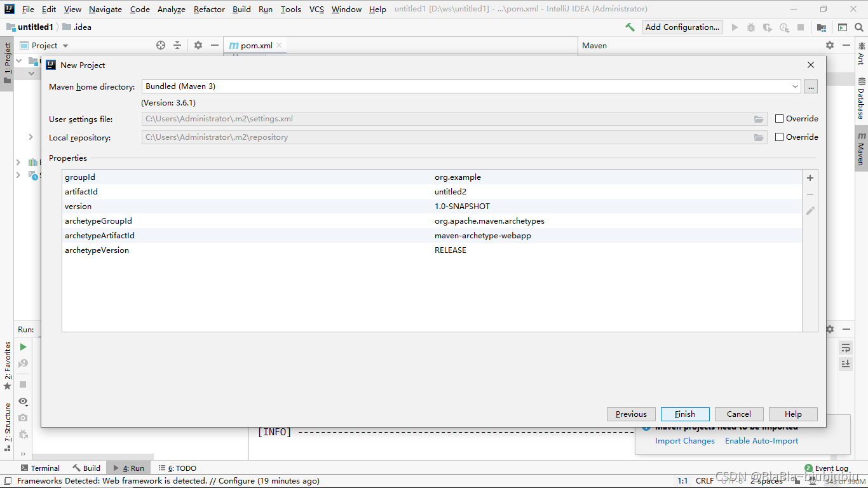Open the Event Log tab

[x=826, y=468]
